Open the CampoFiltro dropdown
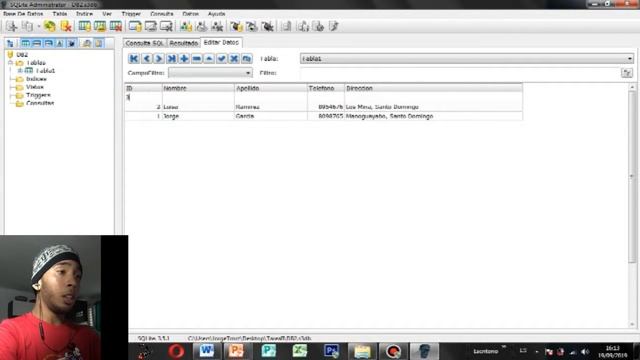The image size is (640, 360). pyautogui.click(x=210, y=73)
